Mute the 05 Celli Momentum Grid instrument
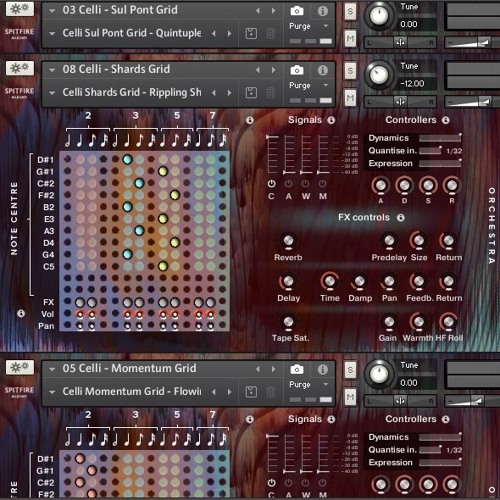 (x=350, y=397)
